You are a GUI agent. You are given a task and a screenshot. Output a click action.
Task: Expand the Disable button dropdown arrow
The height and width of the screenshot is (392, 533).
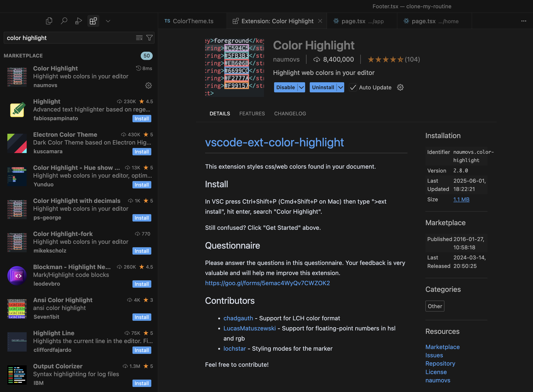click(x=301, y=87)
